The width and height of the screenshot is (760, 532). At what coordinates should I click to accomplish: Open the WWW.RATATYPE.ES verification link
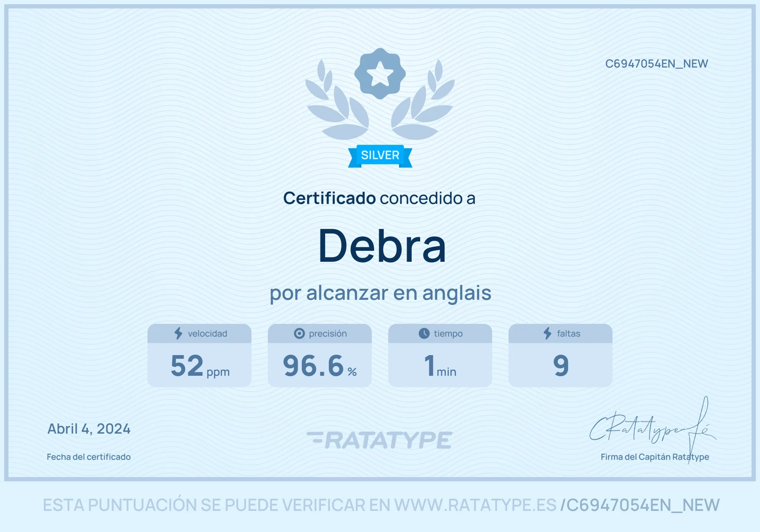(475, 505)
